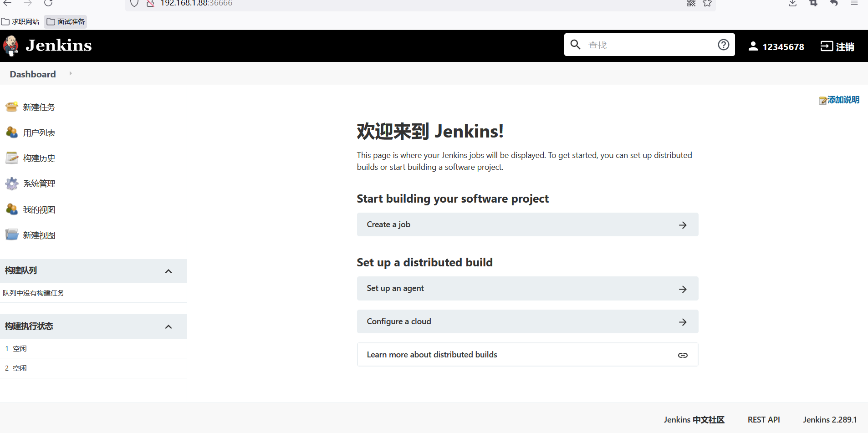Click the browser back arrow
The width and height of the screenshot is (868, 433).
point(7,3)
